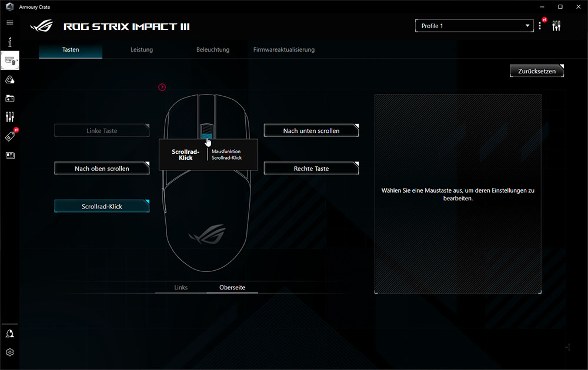This screenshot has width=588, height=370.
Task: Select the Nach unten scrollen button
Action: [x=311, y=131]
